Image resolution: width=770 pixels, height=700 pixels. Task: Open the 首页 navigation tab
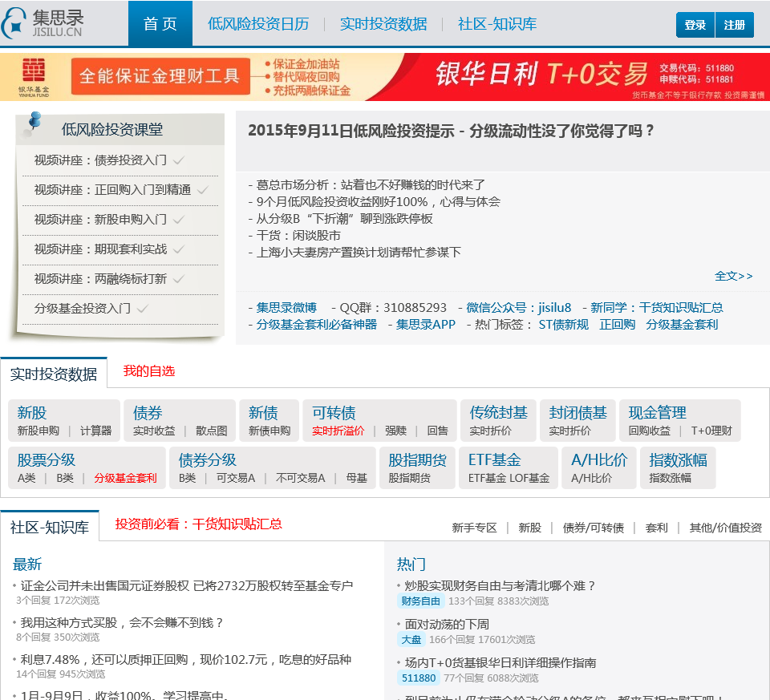tap(160, 23)
